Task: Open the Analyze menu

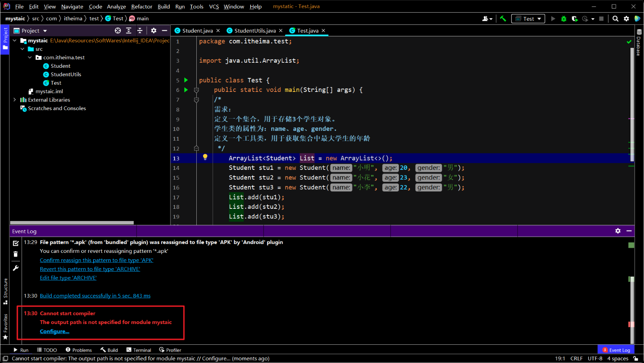Action: click(x=116, y=6)
